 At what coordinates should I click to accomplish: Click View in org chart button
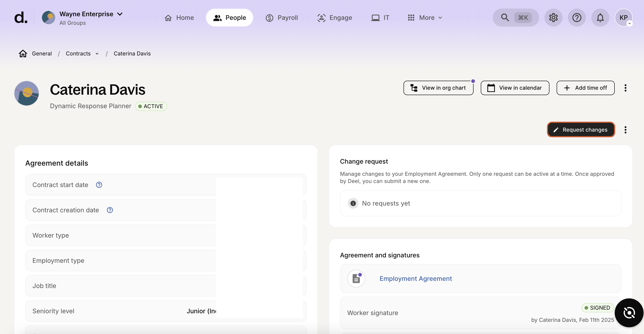point(438,88)
